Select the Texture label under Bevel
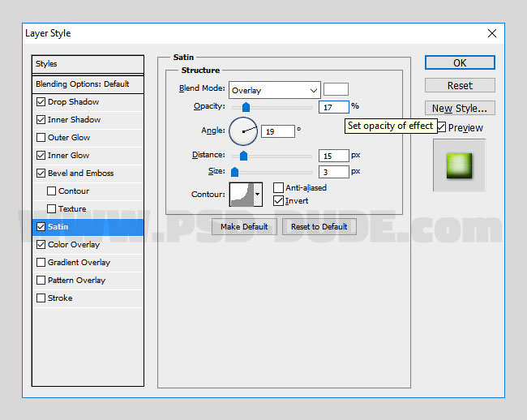Viewport: 527px width, 420px height. [72, 208]
